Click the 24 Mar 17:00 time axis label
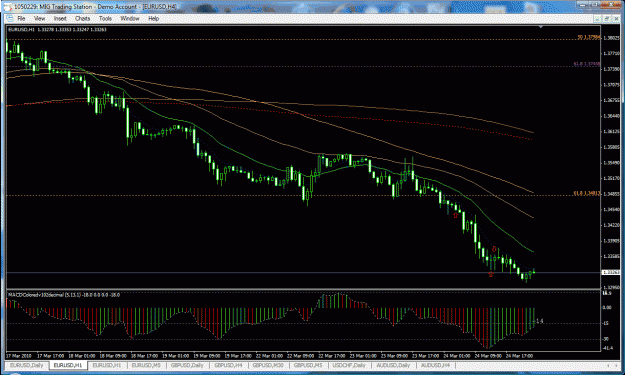The image size is (625, 375). click(x=519, y=355)
